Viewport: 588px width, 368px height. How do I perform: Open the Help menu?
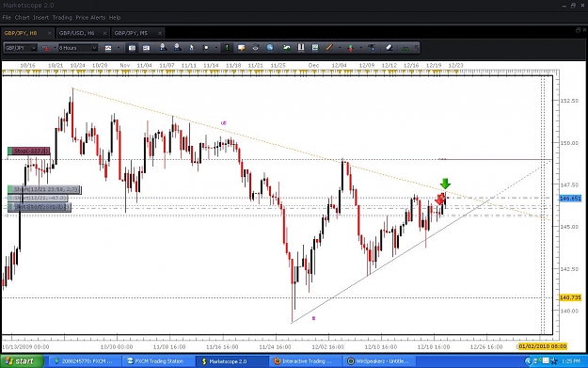(x=115, y=17)
